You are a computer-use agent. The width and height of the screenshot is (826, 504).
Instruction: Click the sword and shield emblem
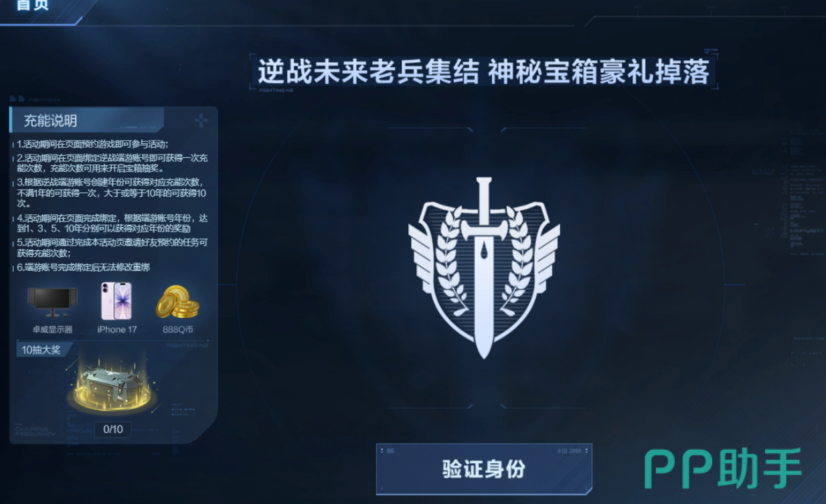pyautogui.click(x=484, y=268)
